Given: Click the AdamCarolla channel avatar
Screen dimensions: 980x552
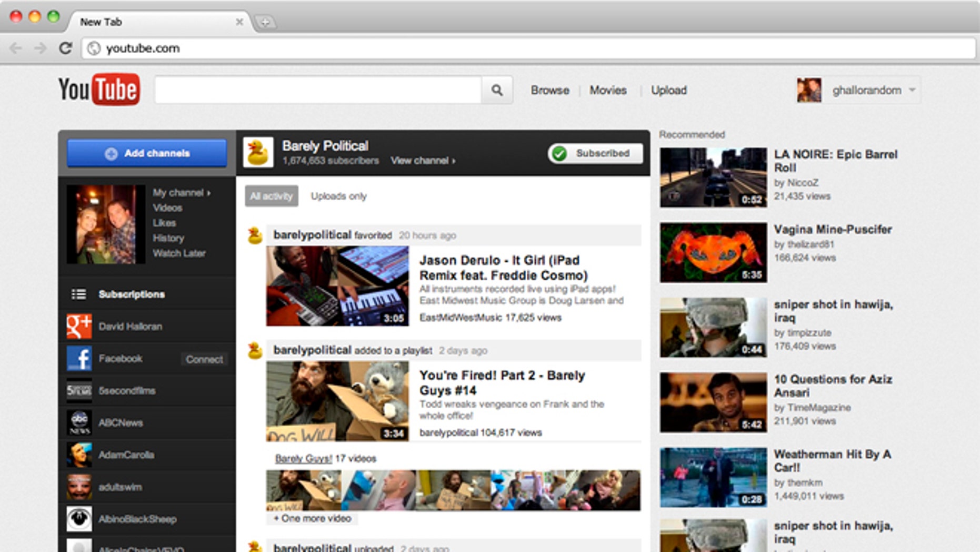Looking at the screenshot, I should (79, 455).
